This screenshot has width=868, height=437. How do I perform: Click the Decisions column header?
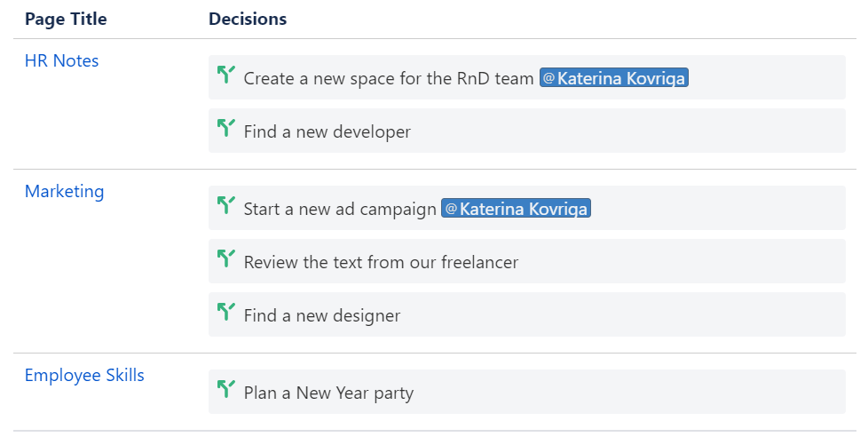pyautogui.click(x=248, y=20)
